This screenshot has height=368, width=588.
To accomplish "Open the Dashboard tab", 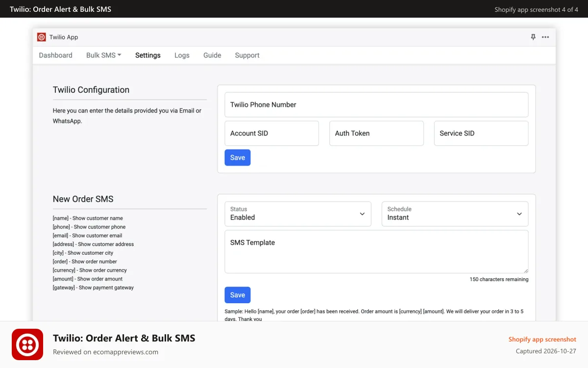I will click(56, 55).
